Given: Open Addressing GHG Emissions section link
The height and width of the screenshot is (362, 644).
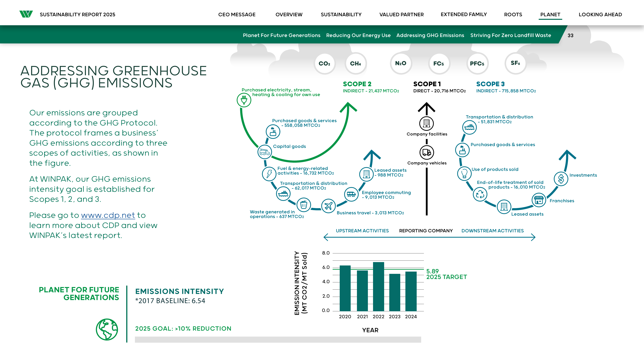Looking at the screenshot, I should pyautogui.click(x=430, y=35).
